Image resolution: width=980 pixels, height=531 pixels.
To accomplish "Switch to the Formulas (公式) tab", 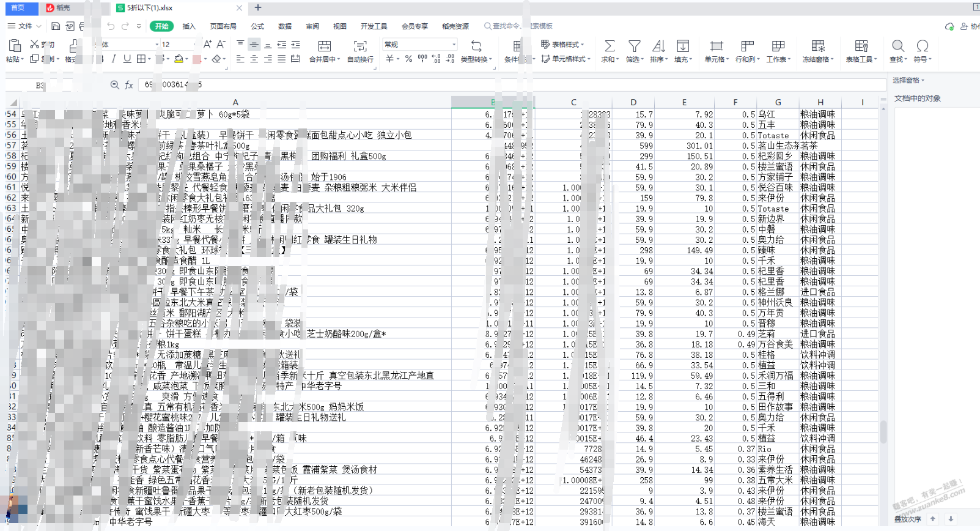I will click(x=257, y=26).
